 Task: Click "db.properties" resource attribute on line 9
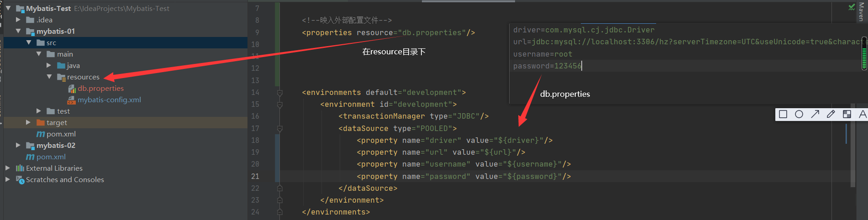click(432, 33)
